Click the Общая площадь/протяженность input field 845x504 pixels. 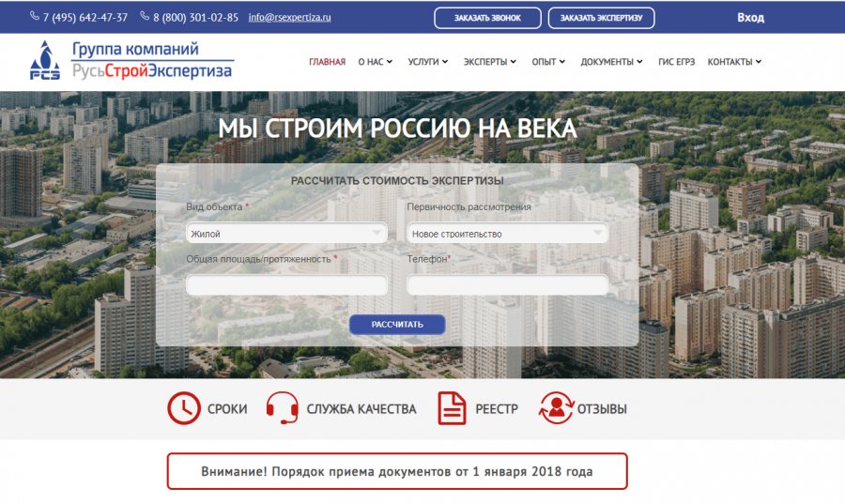pos(286,284)
